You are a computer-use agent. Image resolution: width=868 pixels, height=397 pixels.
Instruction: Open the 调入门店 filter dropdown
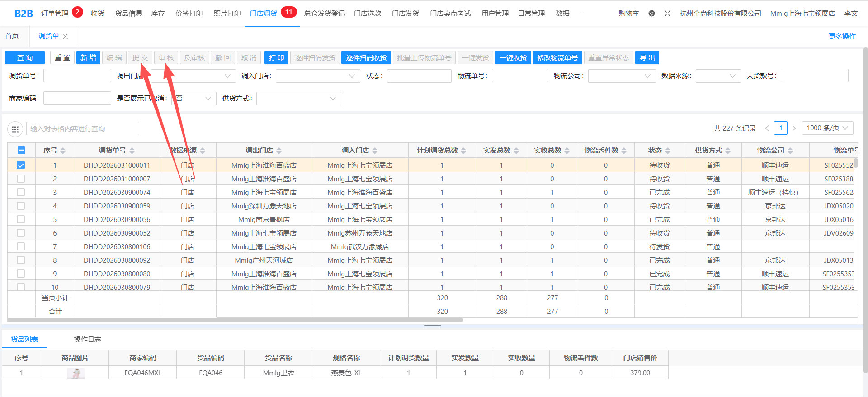(x=317, y=76)
